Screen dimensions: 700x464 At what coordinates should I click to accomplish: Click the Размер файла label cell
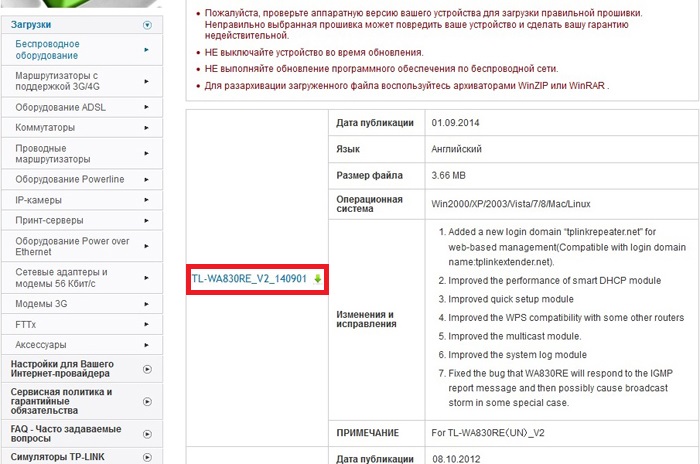[x=377, y=176]
